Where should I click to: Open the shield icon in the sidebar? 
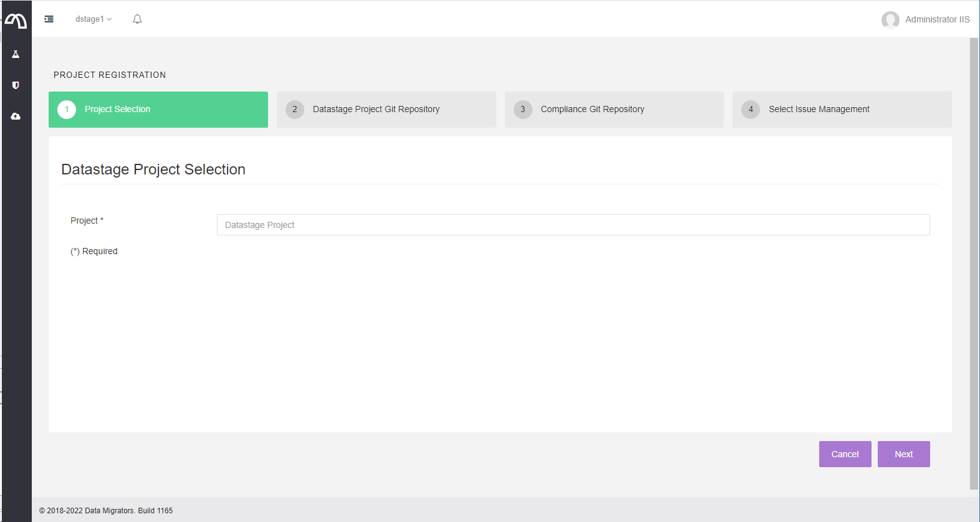click(x=16, y=85)
